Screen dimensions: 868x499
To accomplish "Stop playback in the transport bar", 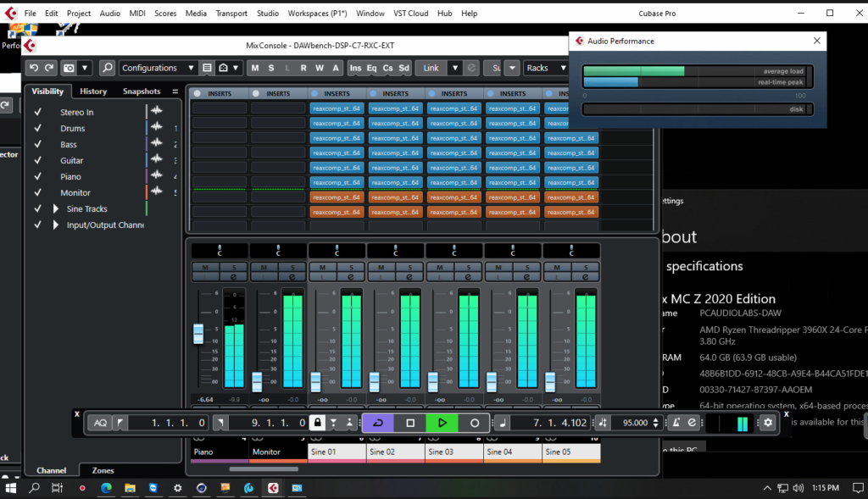I will 410,423.
